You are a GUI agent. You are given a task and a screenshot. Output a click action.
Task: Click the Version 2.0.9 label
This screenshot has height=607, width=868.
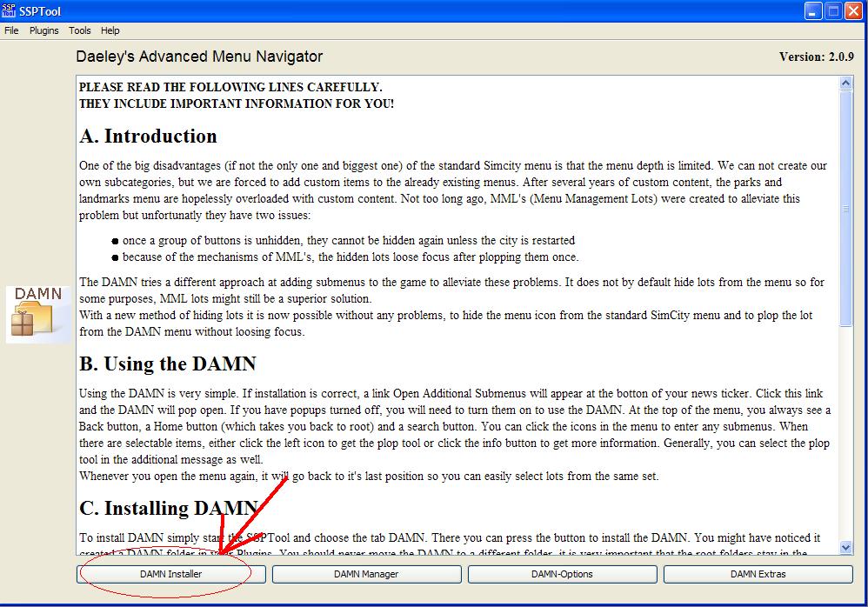coord(817,57)
